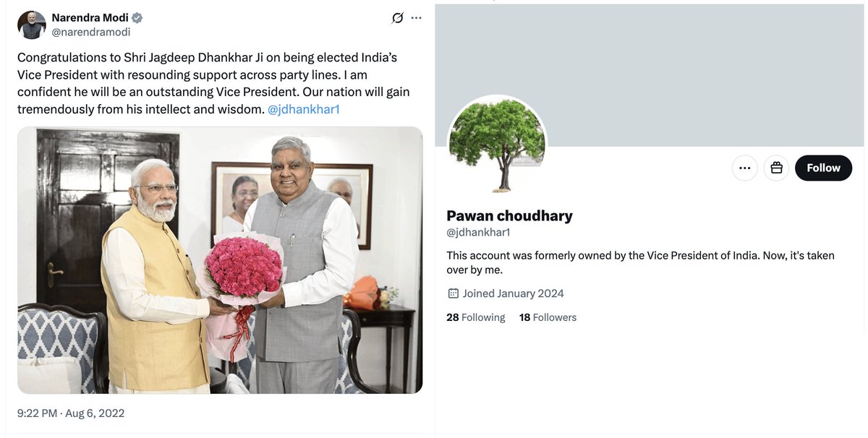Open Narendra Modi's round profile avatar
Screen dimensions: 868x438
pos(32,25)
